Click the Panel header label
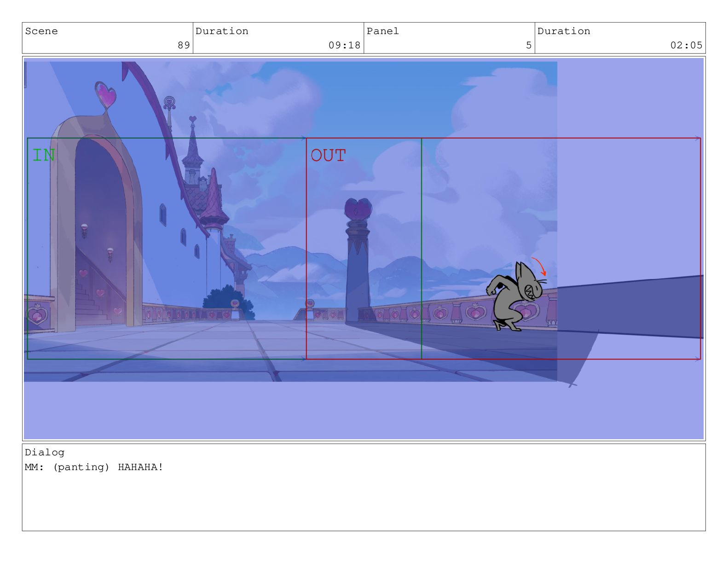Screen dimensions: 728x564 [382, 31]
